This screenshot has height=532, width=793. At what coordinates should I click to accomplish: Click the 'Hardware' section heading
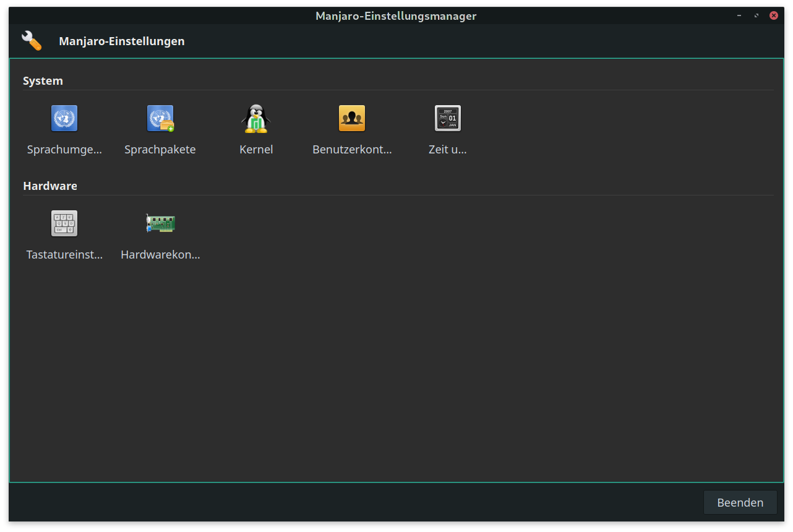[50, 186]
